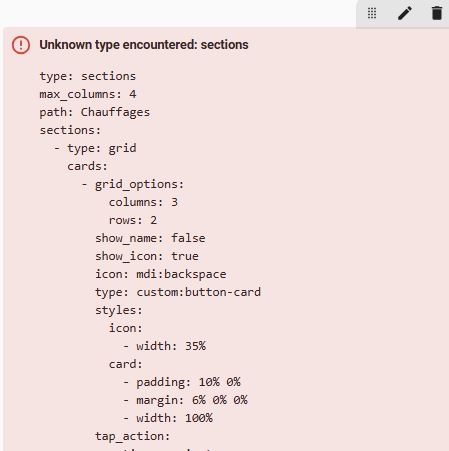The image size is (449, 451).
Task: Click the 'path: Chauffages' line
Action: [95, 112]
